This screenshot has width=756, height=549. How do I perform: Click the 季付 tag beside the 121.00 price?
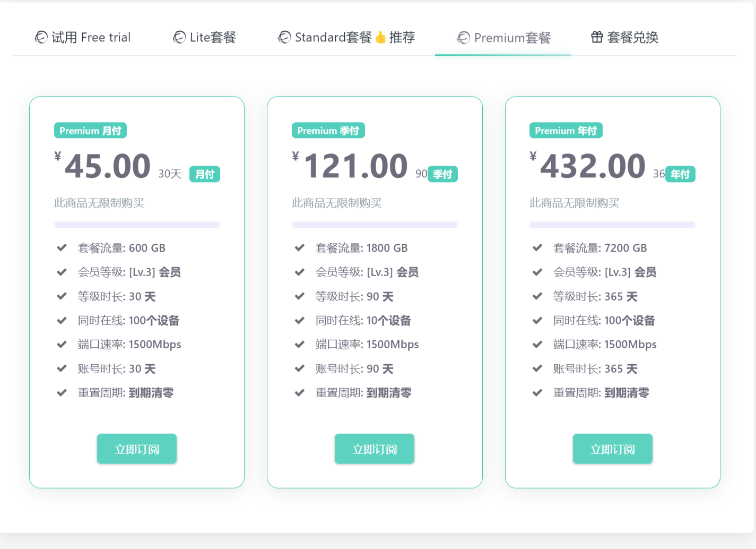(x=442, y=174)
